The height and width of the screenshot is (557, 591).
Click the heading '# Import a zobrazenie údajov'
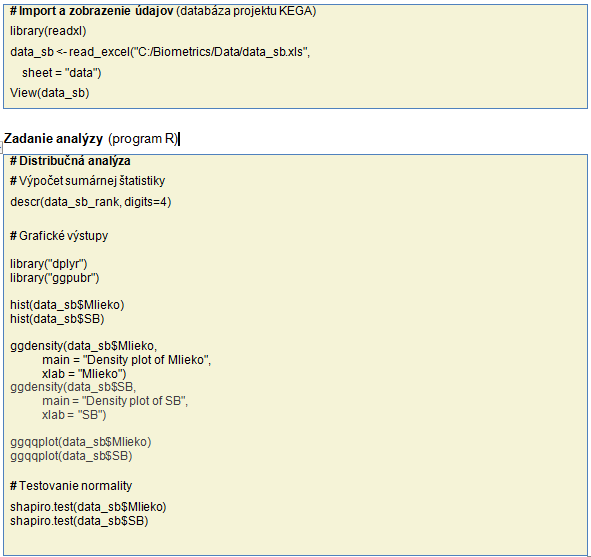pyautogui.click(x=91, y=11)
